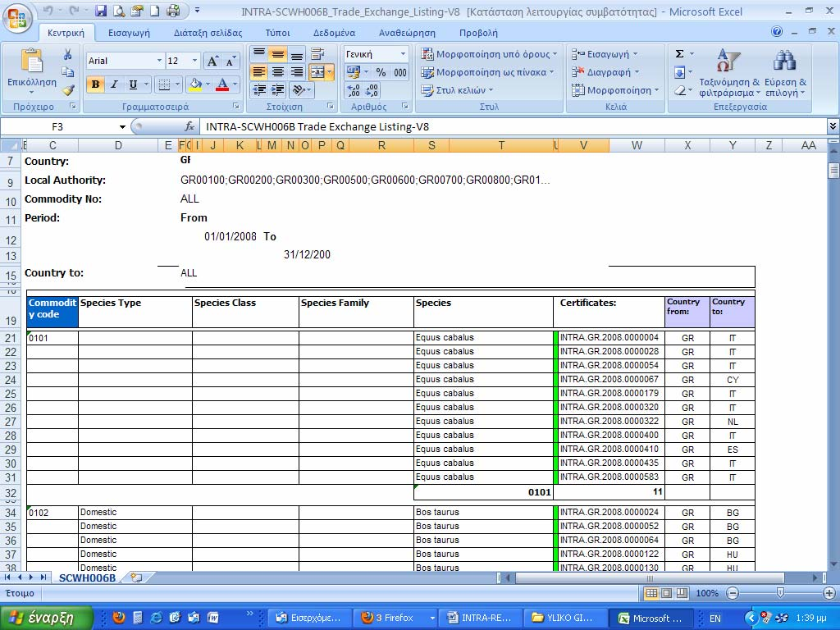Viewport: 840px width, 630px height.
Task: Click Εισαγωγή cells button in Κελιά group
Action: [x=605, y=54]
